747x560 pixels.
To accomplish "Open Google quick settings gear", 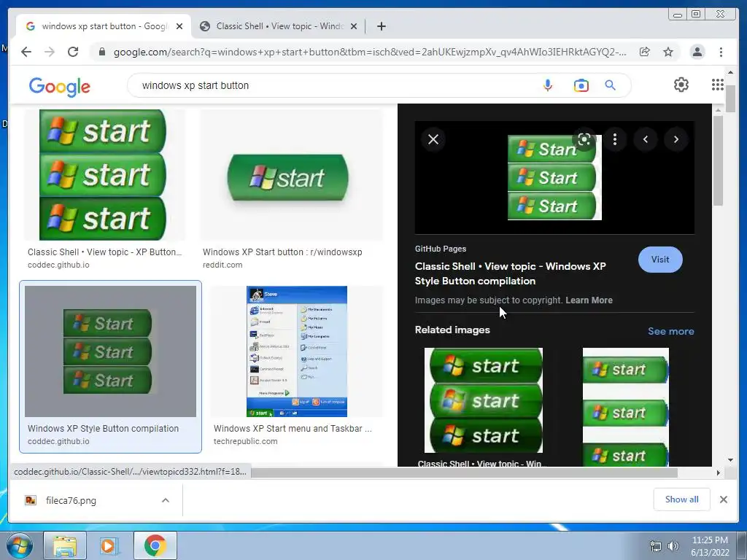I will pos(681,85).
